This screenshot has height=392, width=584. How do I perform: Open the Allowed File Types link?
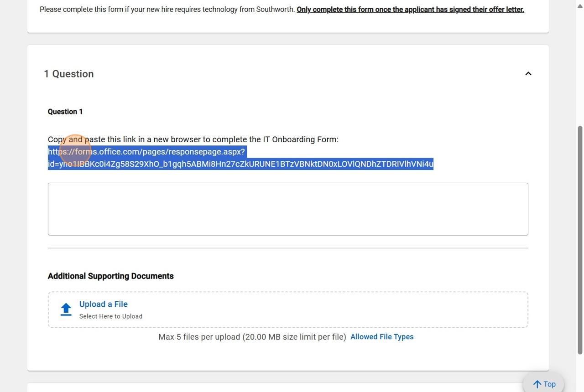click(x=382, y=337)
